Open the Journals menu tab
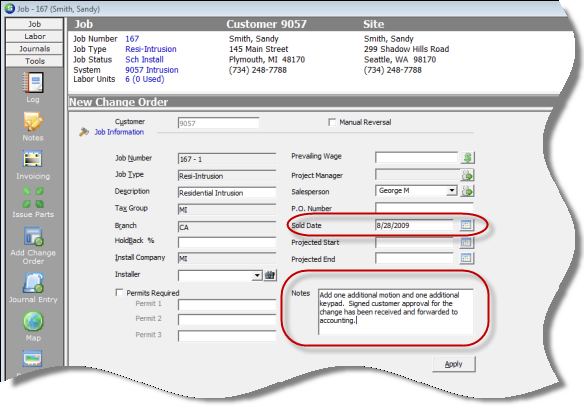584x406 pixels. [35, 49]
